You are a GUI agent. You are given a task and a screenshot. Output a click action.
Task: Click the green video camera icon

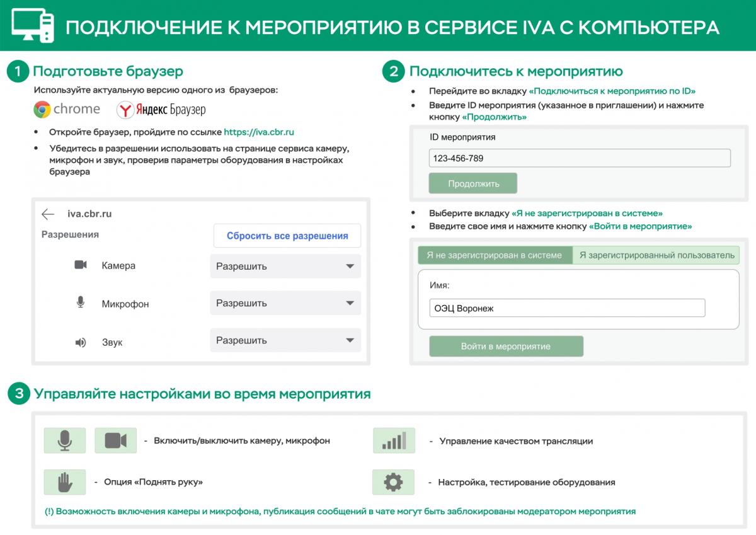tap(115, 440)
